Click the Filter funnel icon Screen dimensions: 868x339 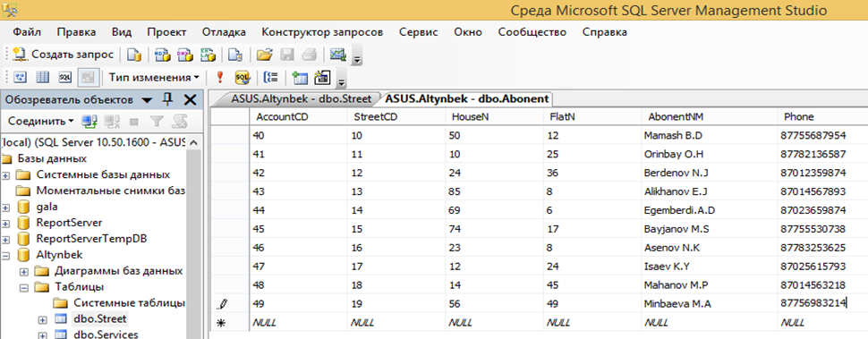(157, 121)
